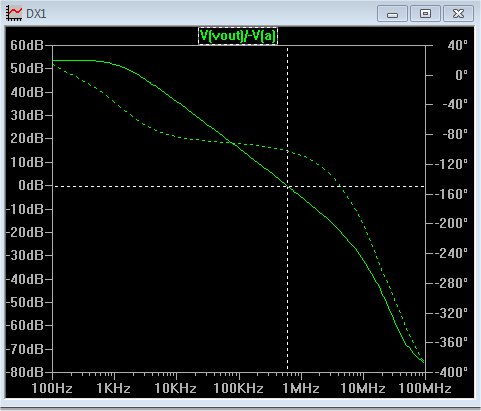Select the V(vout)/-V(a) trace label
The width and height of the screenshot is (481, 411).
coord(238,36)
